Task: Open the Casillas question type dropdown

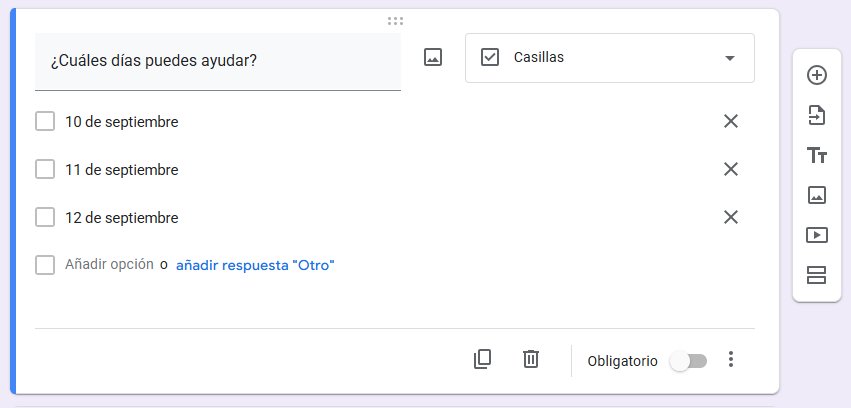Action: coord(609,58)
